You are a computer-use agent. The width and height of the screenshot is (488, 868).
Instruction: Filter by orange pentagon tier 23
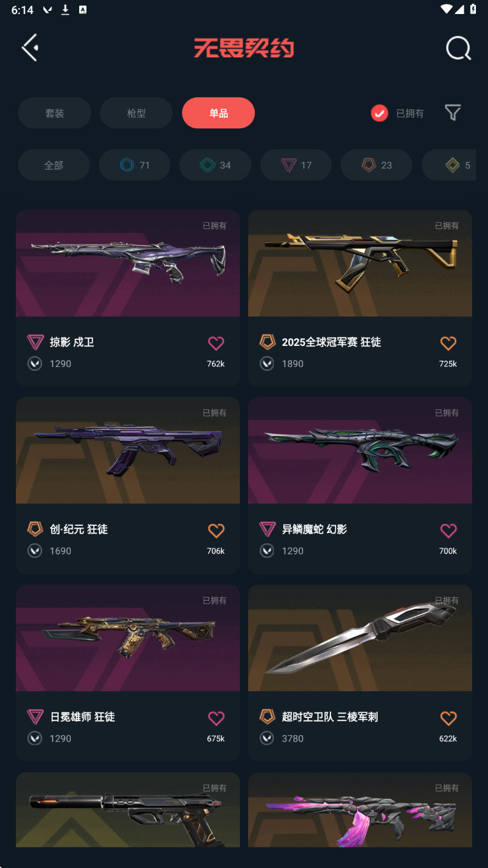tap(376, 165)
